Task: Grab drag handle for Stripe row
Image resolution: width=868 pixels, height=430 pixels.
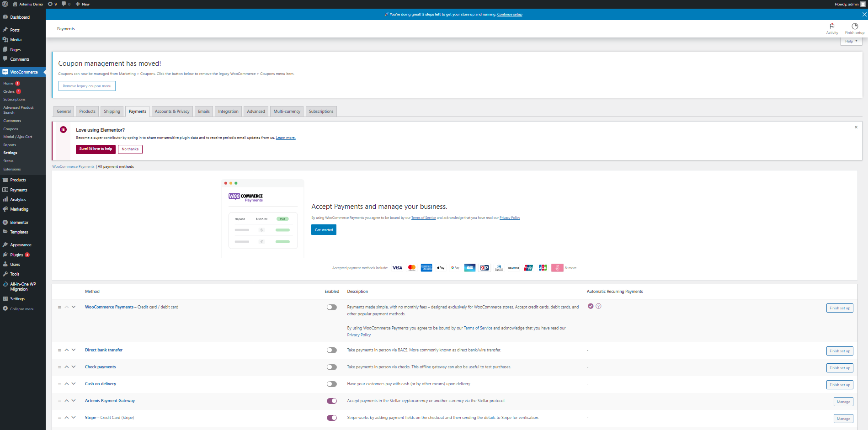Action: [x=59, y=418]
